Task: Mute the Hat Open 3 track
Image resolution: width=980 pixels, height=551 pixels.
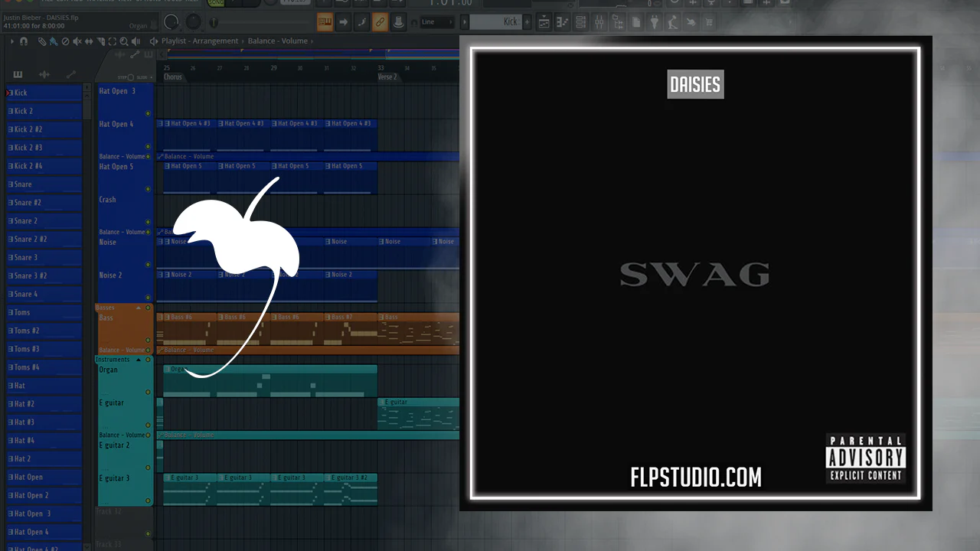Action: [x=148, y=114]
